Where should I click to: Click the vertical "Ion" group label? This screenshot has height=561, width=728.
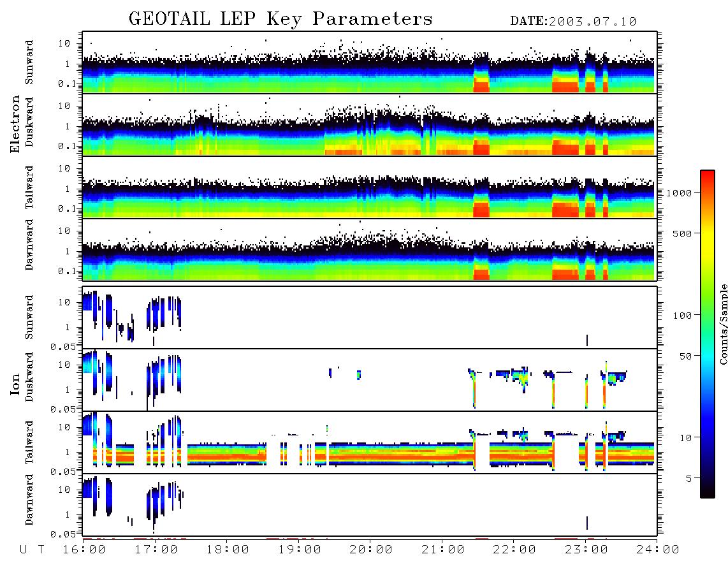(15, 384)
